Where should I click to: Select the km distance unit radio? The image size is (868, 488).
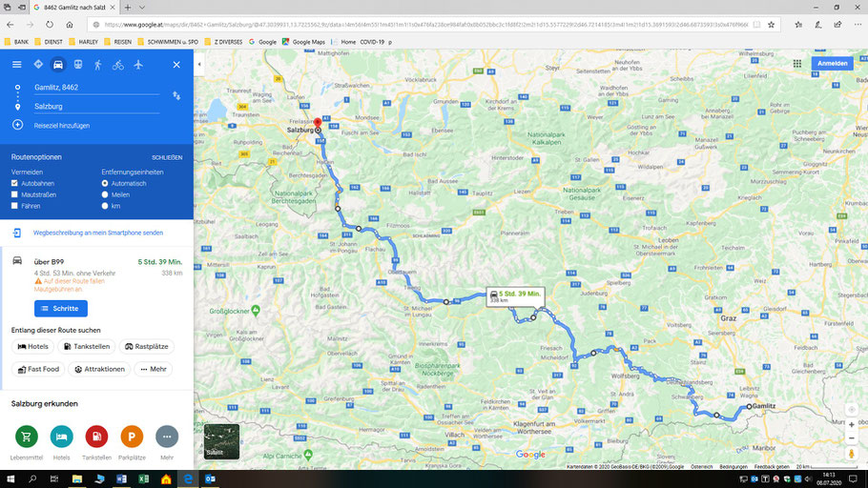[x=105, y=206]
